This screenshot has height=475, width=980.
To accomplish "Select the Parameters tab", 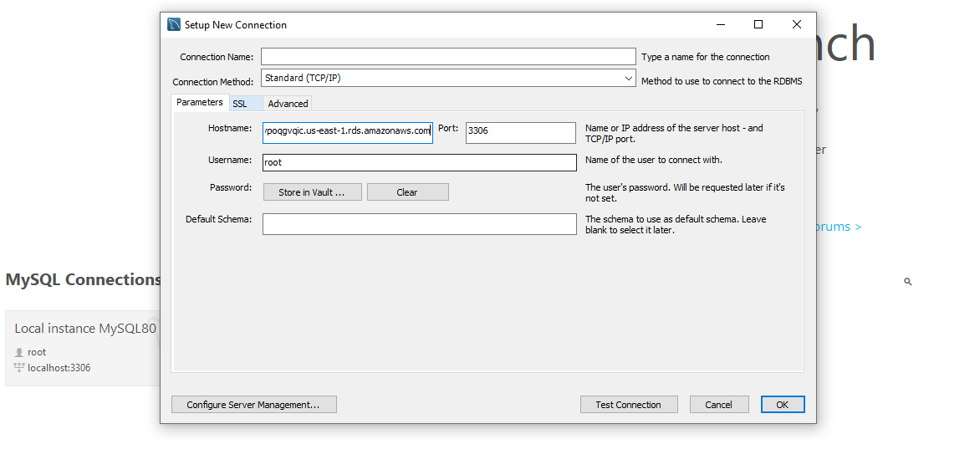I will coord(199,103).
